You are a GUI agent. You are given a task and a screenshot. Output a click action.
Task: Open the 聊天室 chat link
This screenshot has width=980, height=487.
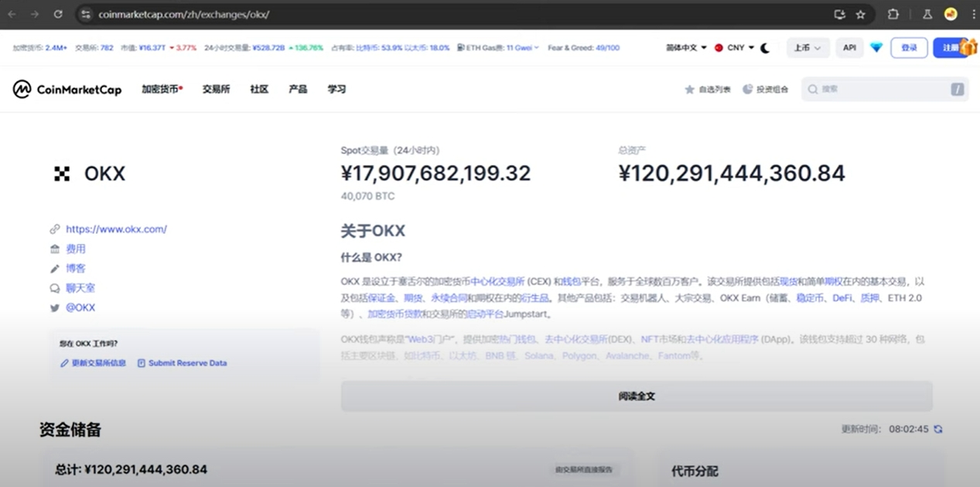(x=80, y=288)
